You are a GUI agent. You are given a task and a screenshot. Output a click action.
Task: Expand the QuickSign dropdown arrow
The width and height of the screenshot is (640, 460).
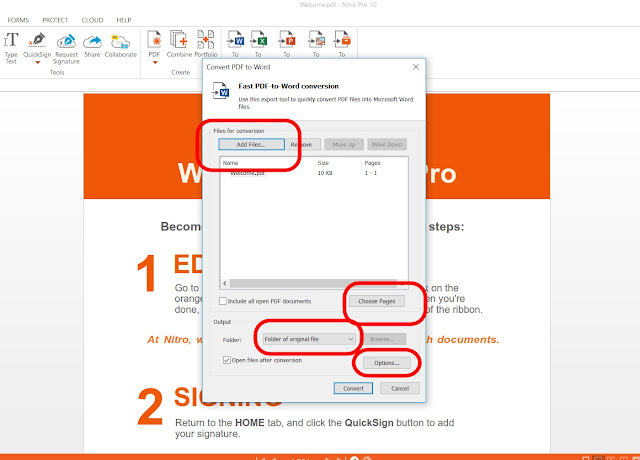37,62
